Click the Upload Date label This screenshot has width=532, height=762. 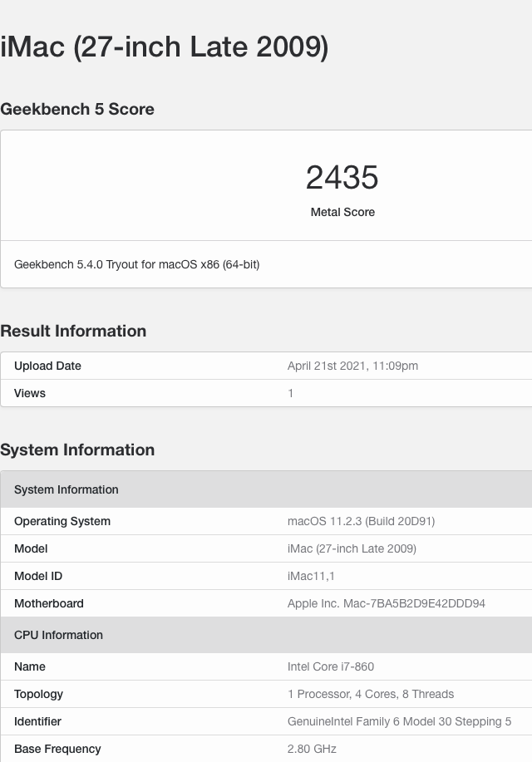point(47,366)
